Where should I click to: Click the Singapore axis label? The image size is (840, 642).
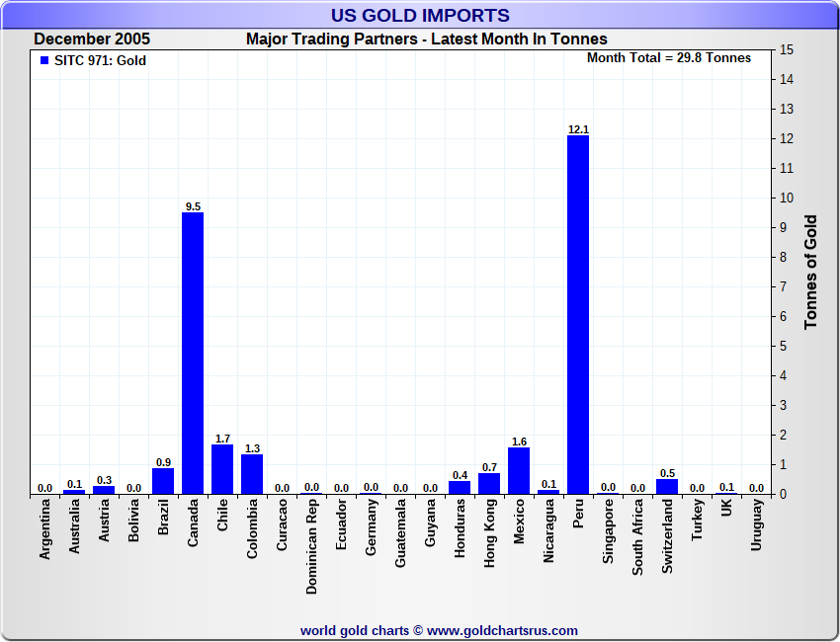[608, 530]
